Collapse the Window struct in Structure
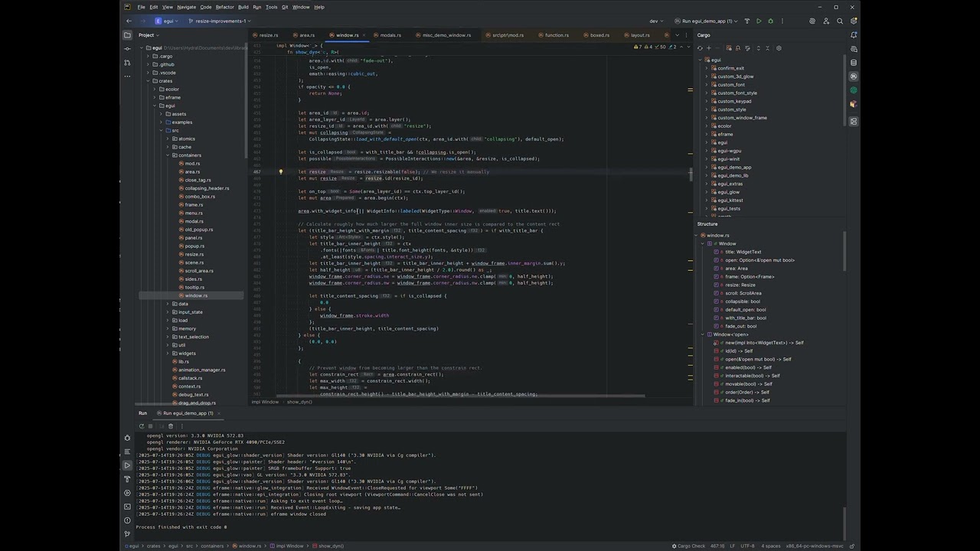 tap(702, 244)
